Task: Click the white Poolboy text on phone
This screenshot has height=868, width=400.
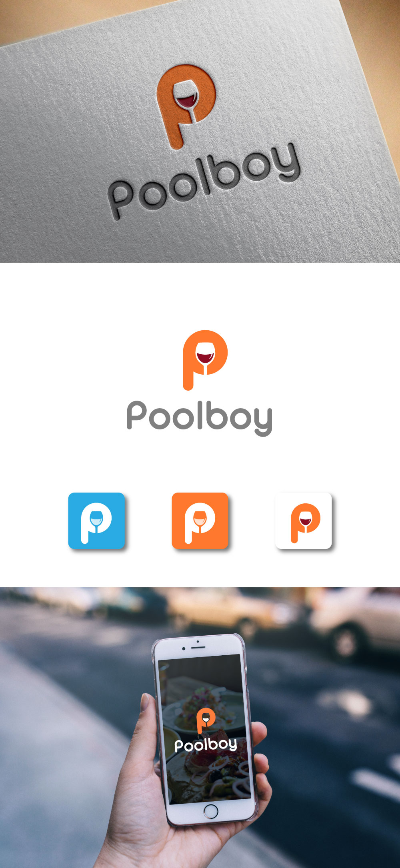Action: pos(206,744)
